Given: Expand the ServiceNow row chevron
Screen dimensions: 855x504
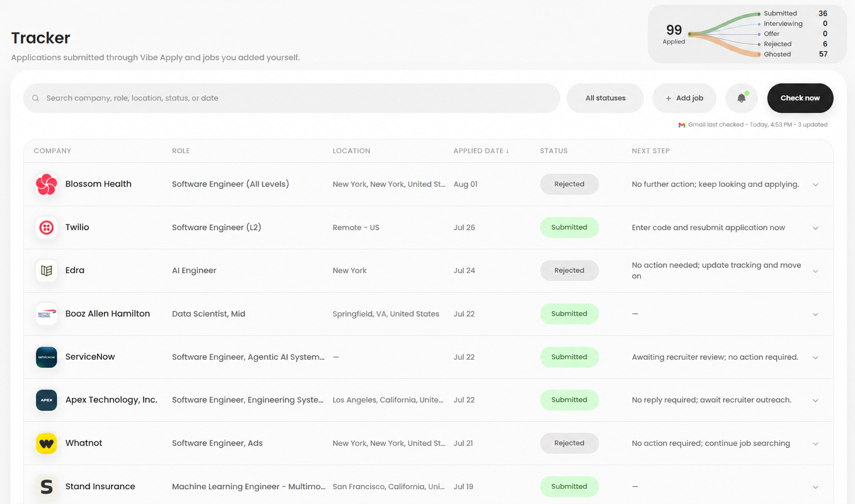Looking at the screenshot, I should [x=815, y=357].
